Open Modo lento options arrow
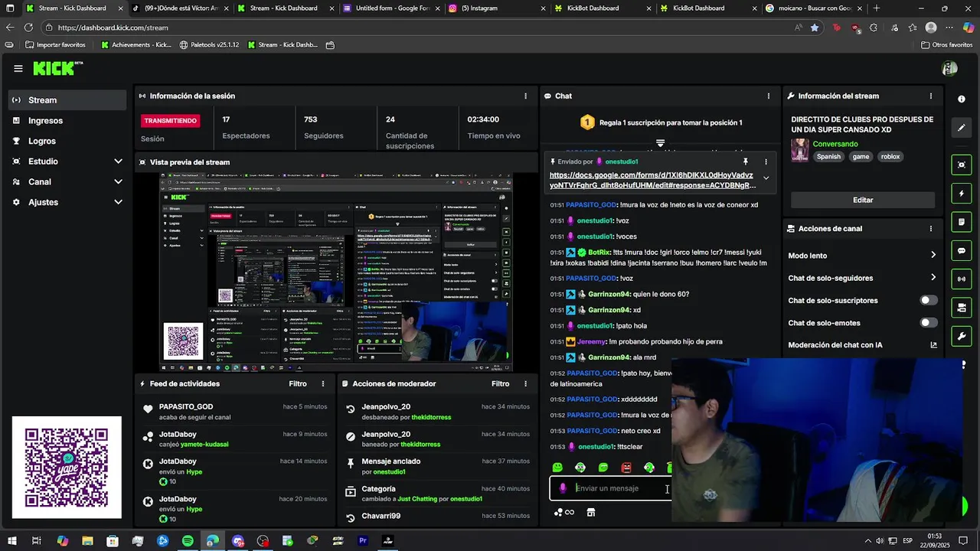This screenshot has height=551, width=980. 933,256
